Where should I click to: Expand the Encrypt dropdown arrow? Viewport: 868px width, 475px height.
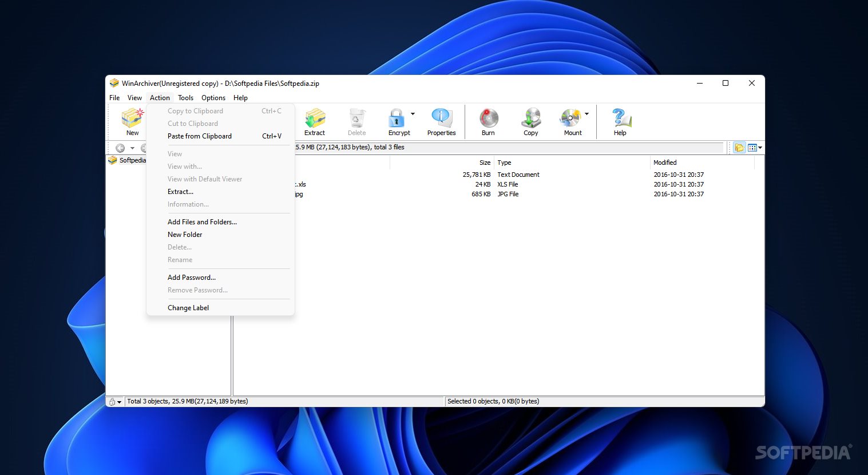tap(413, 114)
